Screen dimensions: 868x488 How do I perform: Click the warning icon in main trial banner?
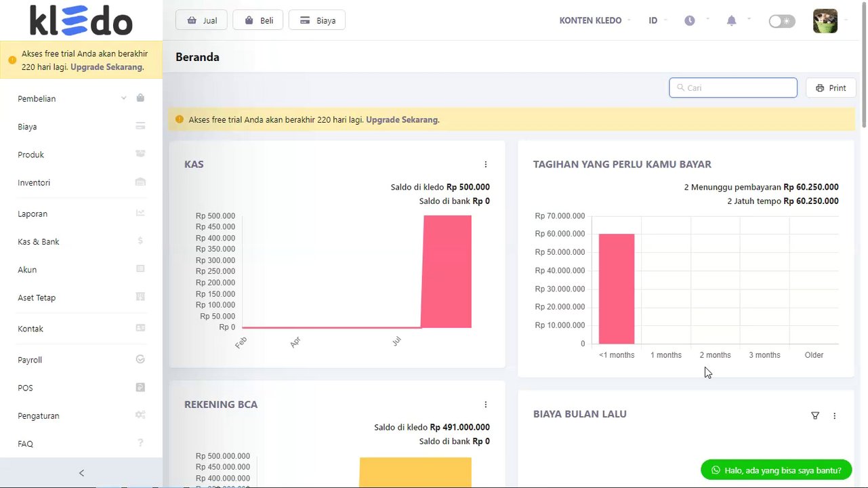pos(180,119)
